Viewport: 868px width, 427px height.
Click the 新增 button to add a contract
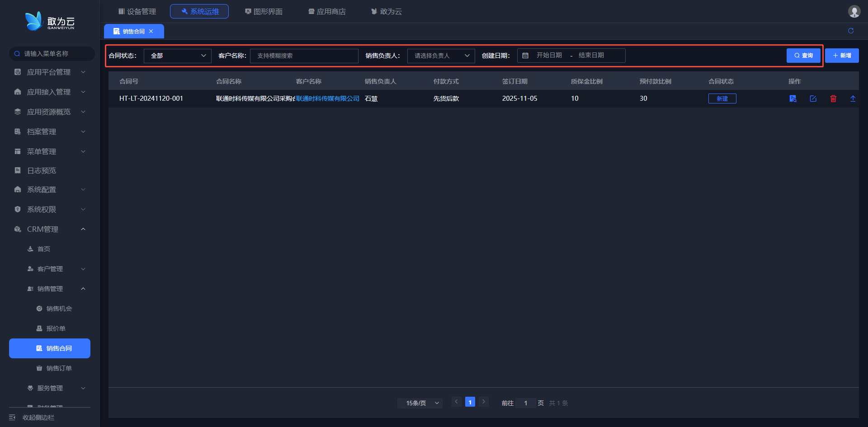[x=842, y=56]
